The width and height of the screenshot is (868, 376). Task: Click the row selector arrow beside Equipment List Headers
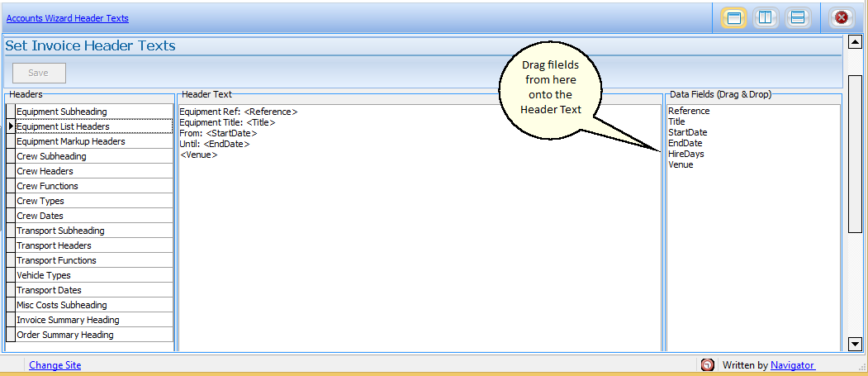11,126
